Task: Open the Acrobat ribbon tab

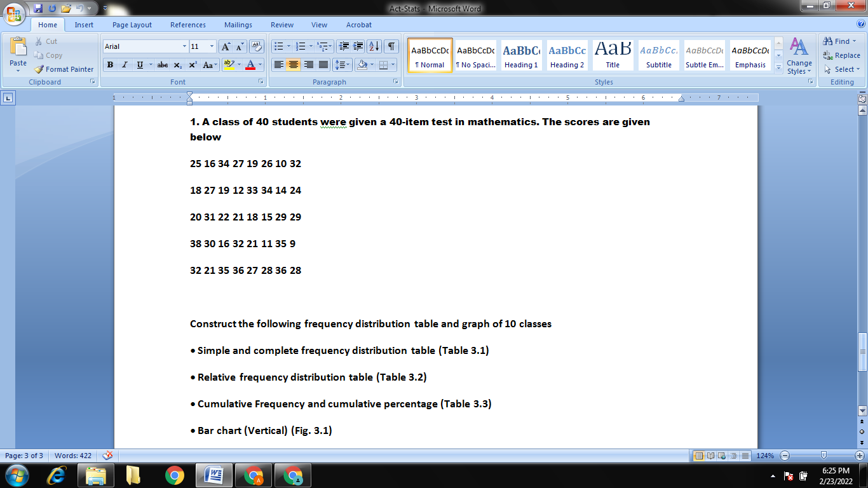Action: 358,25
